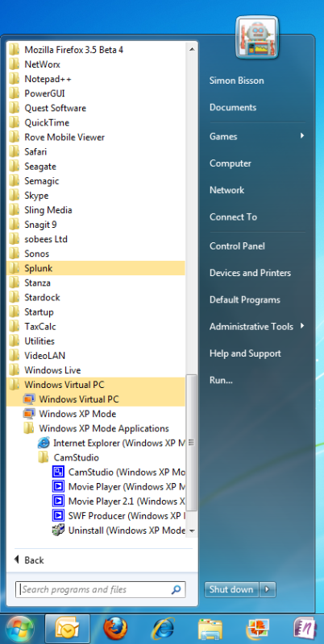Expand the Stardock folder
The width and height of the screenshot is (324, 644).
coord(96,297)
